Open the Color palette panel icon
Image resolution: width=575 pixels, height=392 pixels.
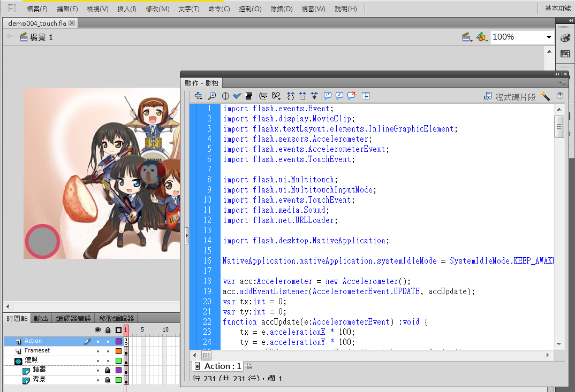point(565,38)
